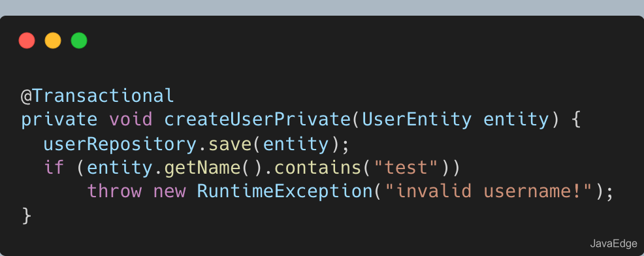This screenshot has height=256, width=644.
Task: Click the save method call
Action: (x=230, y=144)
